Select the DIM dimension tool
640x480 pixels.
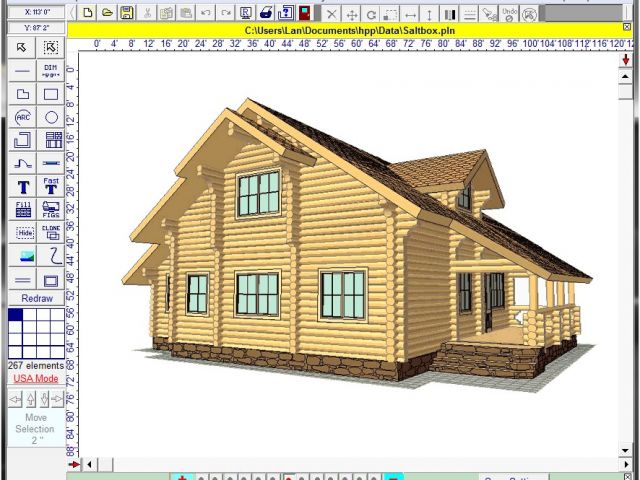51,70
